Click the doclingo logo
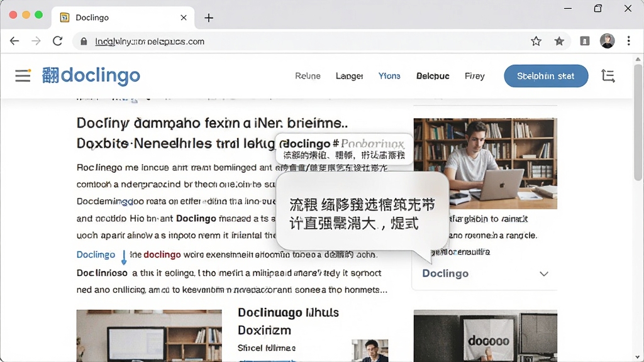 pyautogui.click(x=91, y=75)
